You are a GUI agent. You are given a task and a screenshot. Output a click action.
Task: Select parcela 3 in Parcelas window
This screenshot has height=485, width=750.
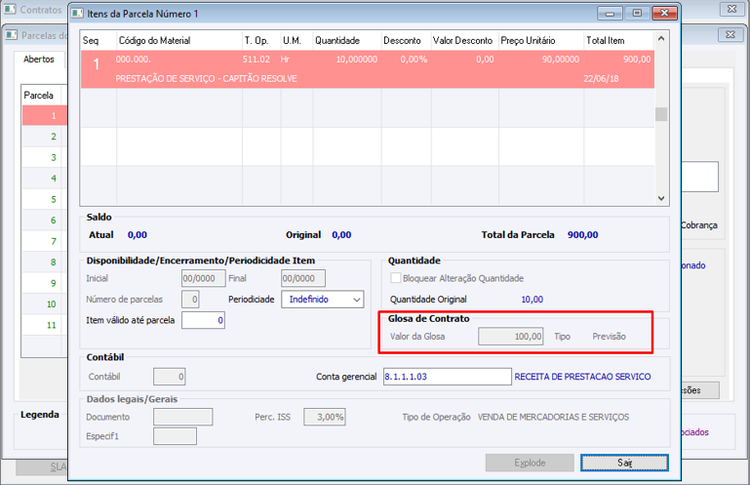click(x=44, y=157)
